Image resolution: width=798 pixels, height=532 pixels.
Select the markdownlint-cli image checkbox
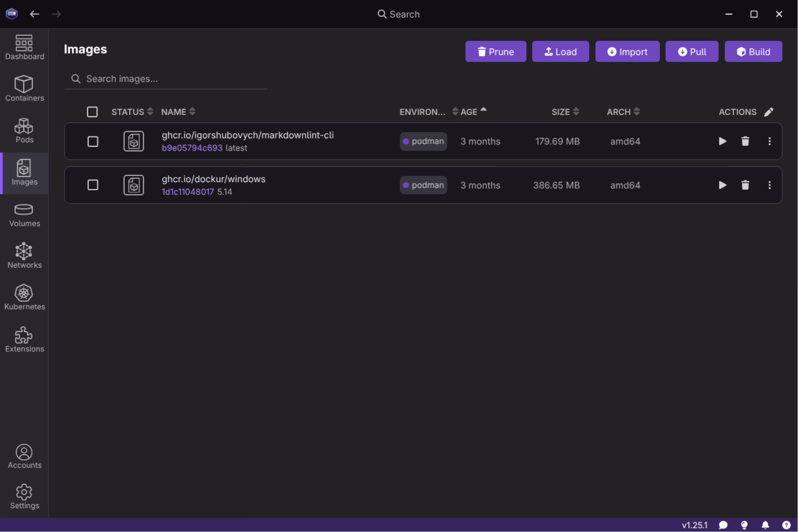[93, 141]
